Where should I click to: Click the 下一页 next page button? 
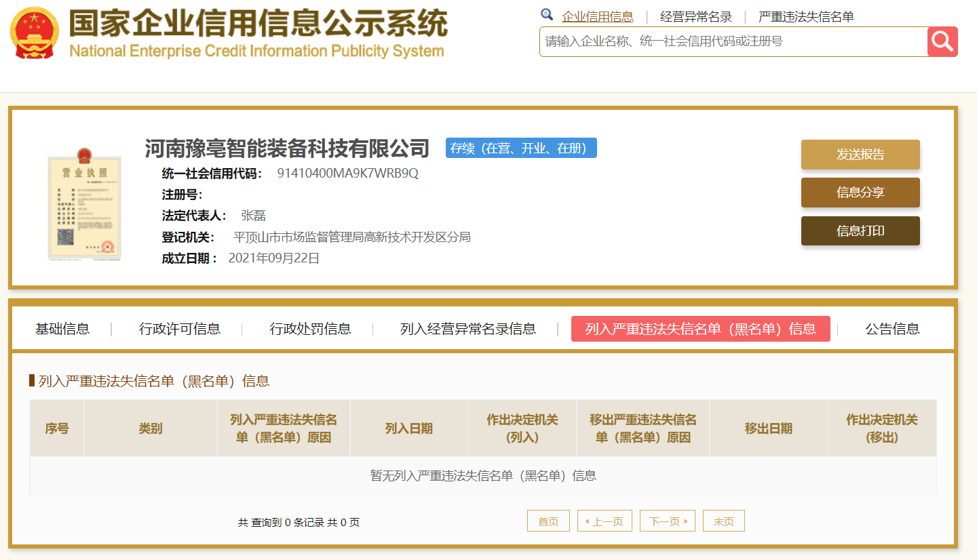coord(668,521)
